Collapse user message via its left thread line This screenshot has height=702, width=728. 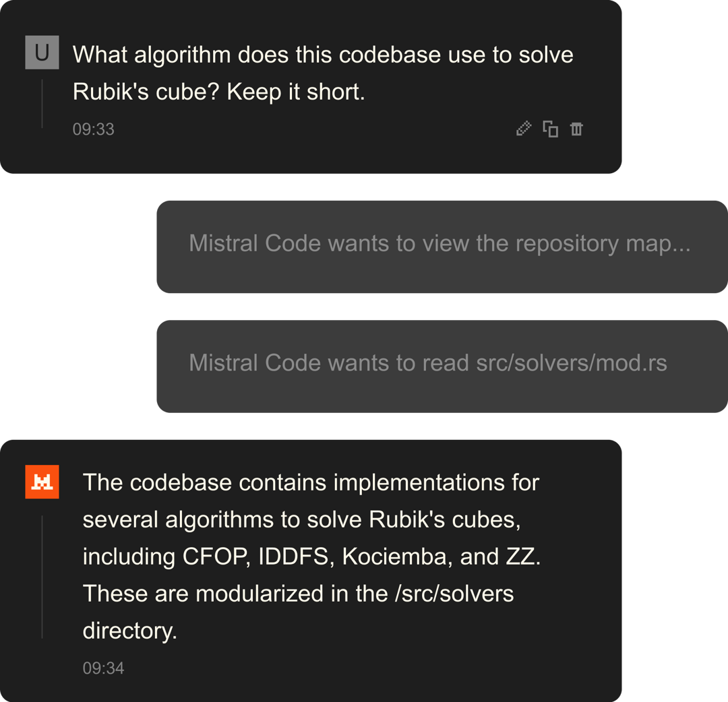pos(42,104)
